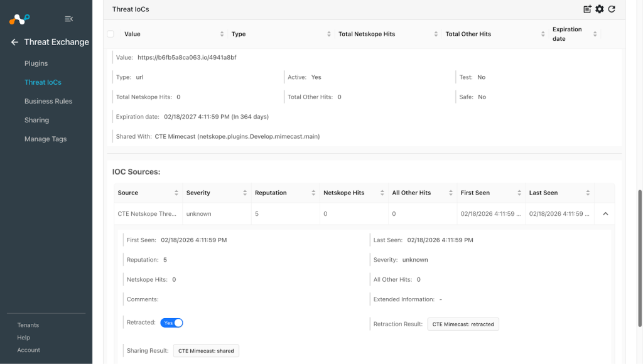Click the Threat IoCs panel title
The width and height of the screenshot is (643, 364).
click(131, 9)
